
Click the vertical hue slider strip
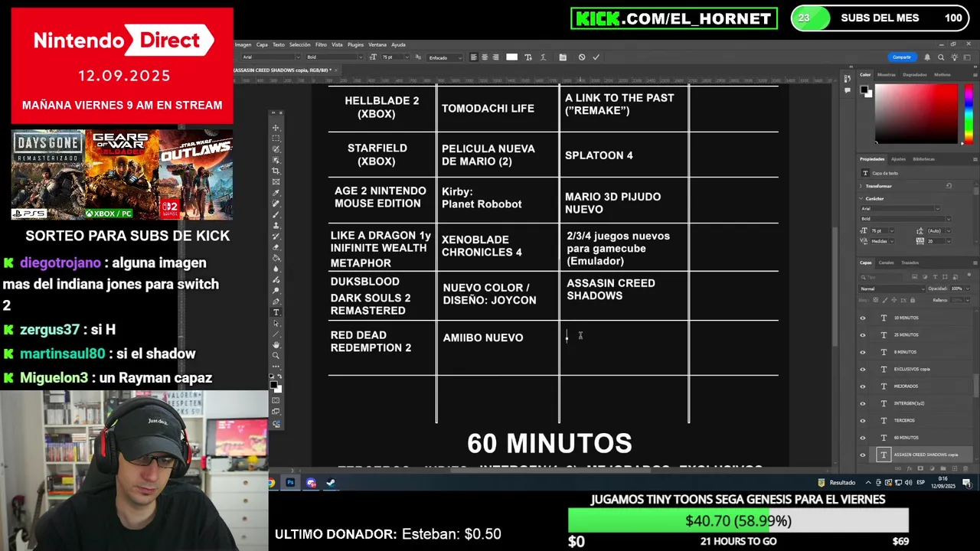(969, 114)
